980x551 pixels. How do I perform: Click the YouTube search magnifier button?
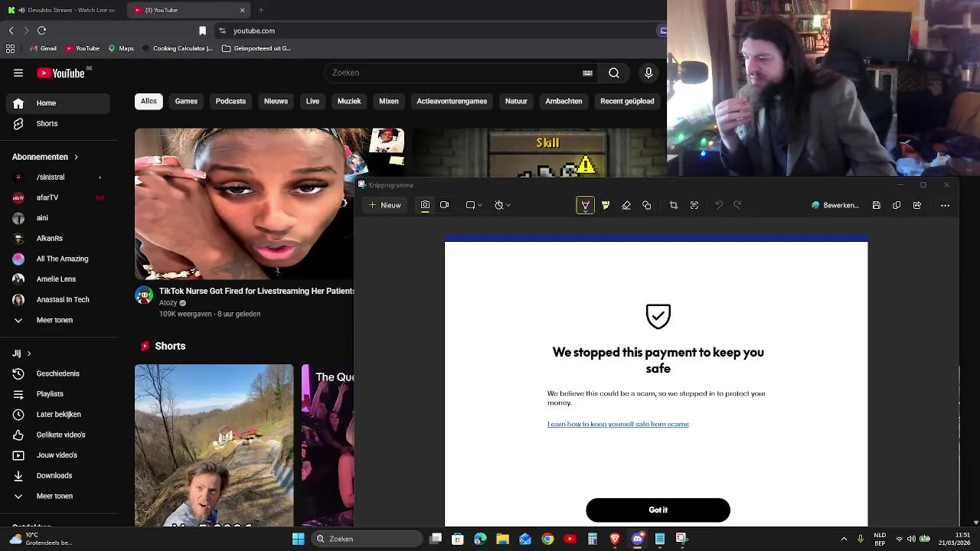614,73
